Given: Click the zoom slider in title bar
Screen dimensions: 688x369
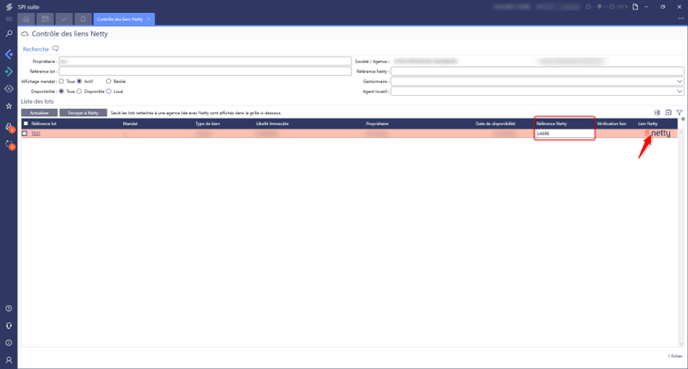Looking at the screenshot, I should point(600,7).
